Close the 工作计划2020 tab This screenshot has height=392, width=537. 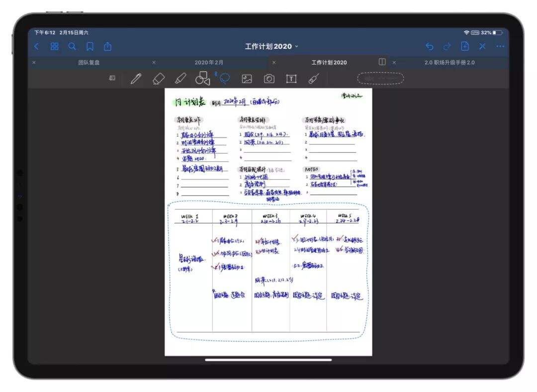[274, 62]
